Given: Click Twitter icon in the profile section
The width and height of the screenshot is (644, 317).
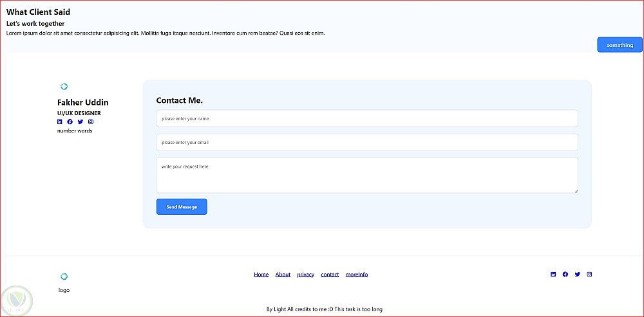Looking at the screenshot, I should point(80,122).
